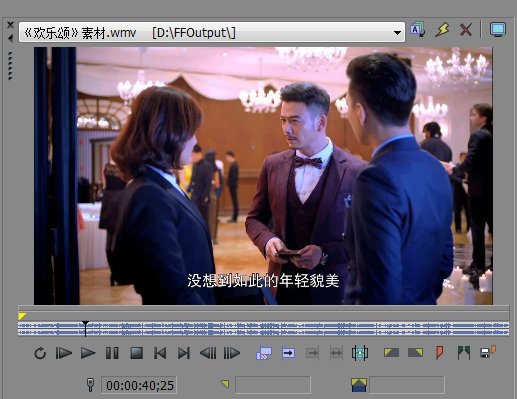The width and height of the screenshot is (517, 399).
Task: Step back one frame
Action: [x=208, y=353]
